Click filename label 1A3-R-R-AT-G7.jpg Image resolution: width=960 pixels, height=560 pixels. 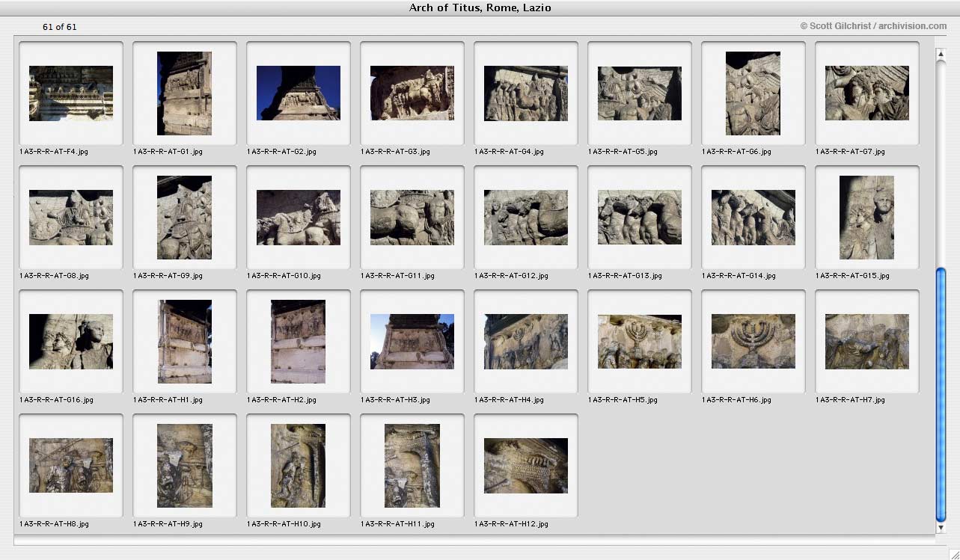(x=850, y=152)
